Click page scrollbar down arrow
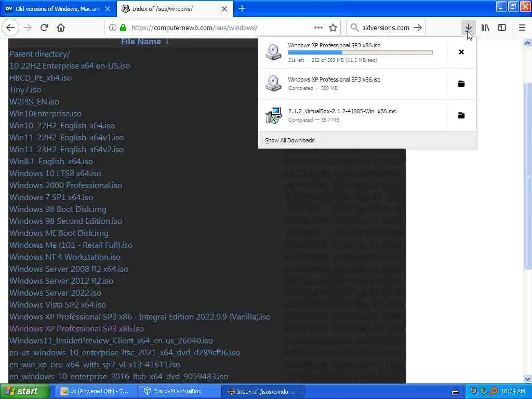The image size is (532, 399). point(528,379)
